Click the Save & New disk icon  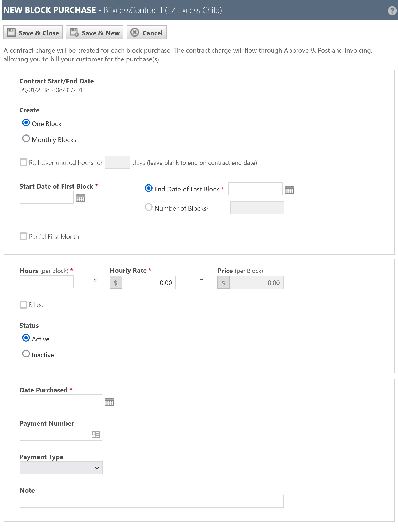pyautogui.click(x=74, y=32)
